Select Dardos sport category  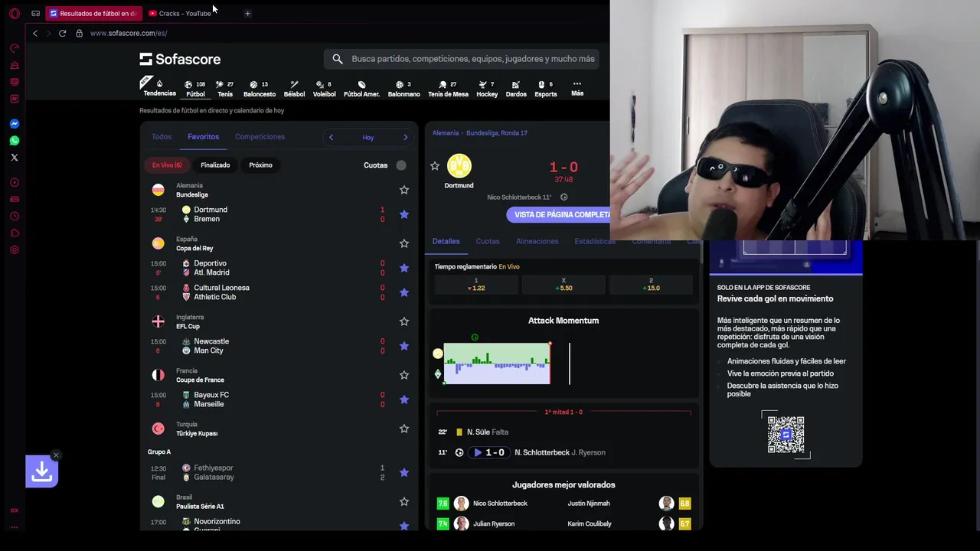516,88
